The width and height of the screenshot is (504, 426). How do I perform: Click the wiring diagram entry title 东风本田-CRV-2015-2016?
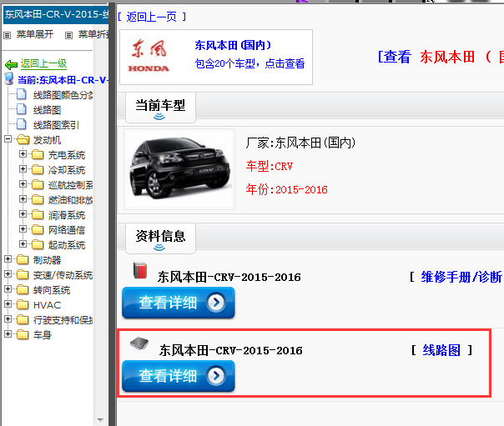pyautogui.click(x=231, y=350)
